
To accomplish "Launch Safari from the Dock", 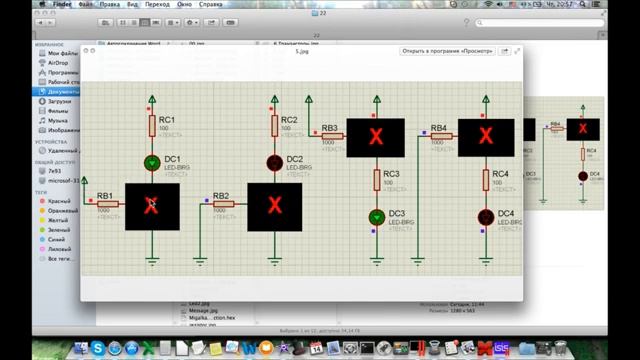I will (x=115, y=348).
